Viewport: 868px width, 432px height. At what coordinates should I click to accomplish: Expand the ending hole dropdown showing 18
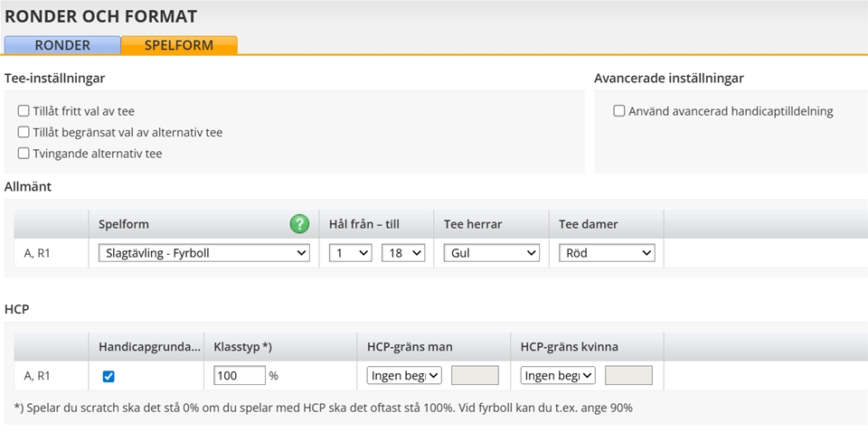click(x=403, y=253)
